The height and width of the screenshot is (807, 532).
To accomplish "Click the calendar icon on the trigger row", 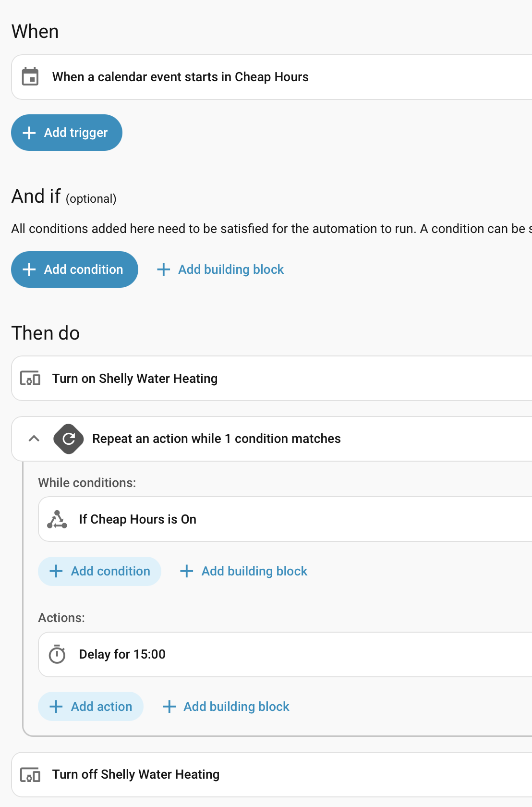I will [x=30, y=77].
